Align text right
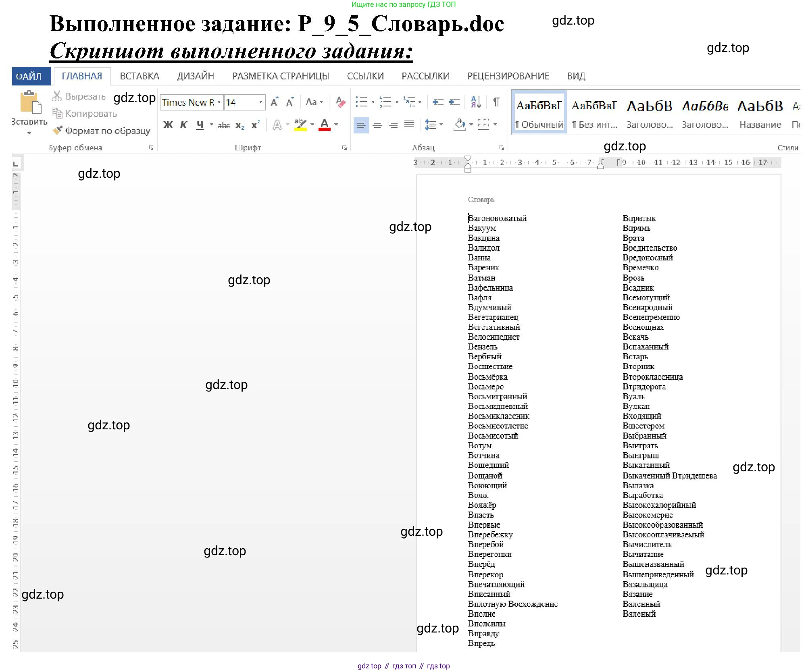This screenshot has height=672, width=808. coord(394,125)
